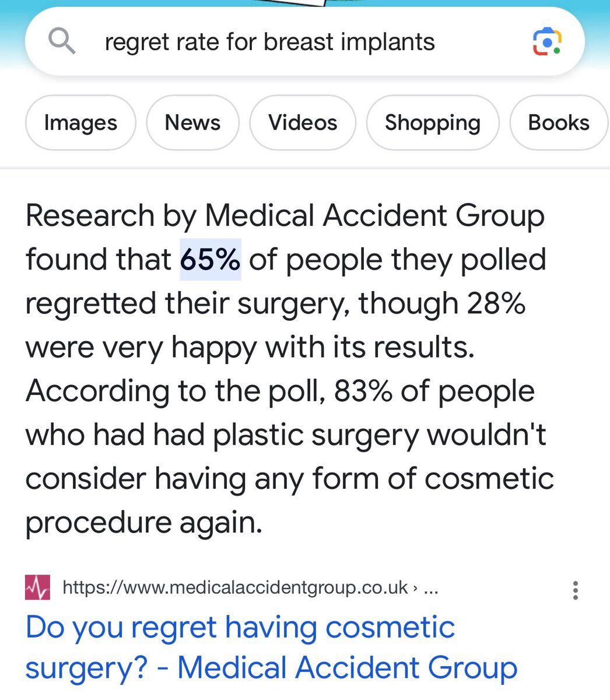Switch to the Images tab
Image resolution: width=610 pixels, height=700 pixels.
click(x=80, y=123)
